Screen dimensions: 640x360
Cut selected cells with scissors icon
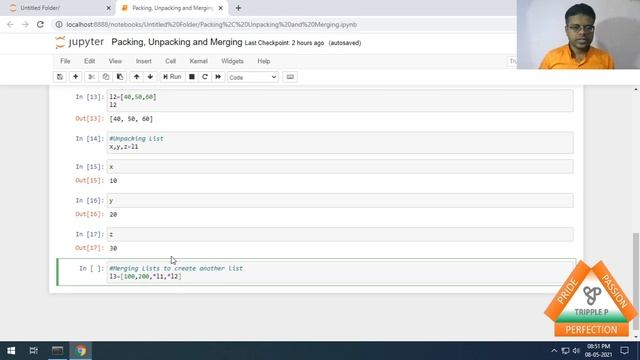tap(91, 77)
